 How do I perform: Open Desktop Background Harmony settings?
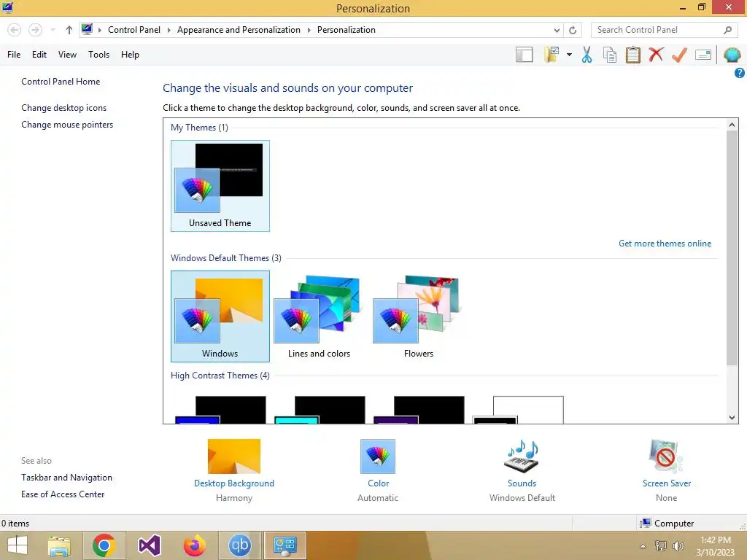(234, 470)
